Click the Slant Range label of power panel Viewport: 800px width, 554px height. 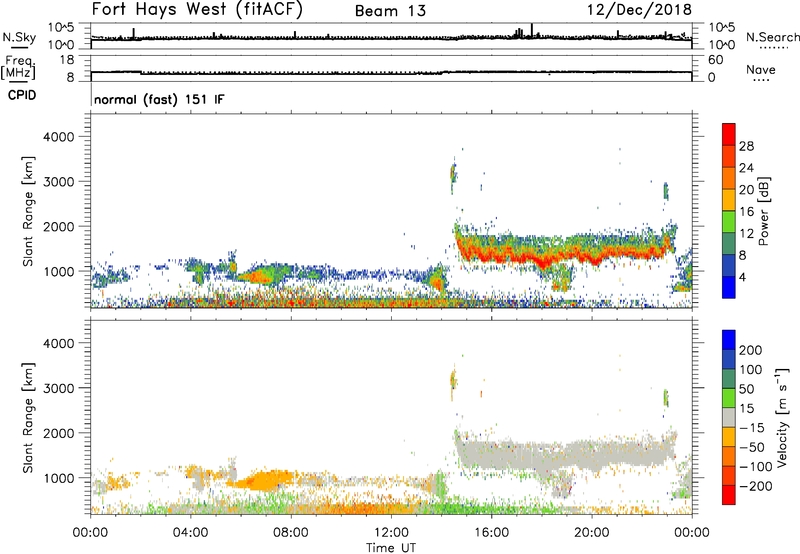pyautogui.click(x=28, y=211)
